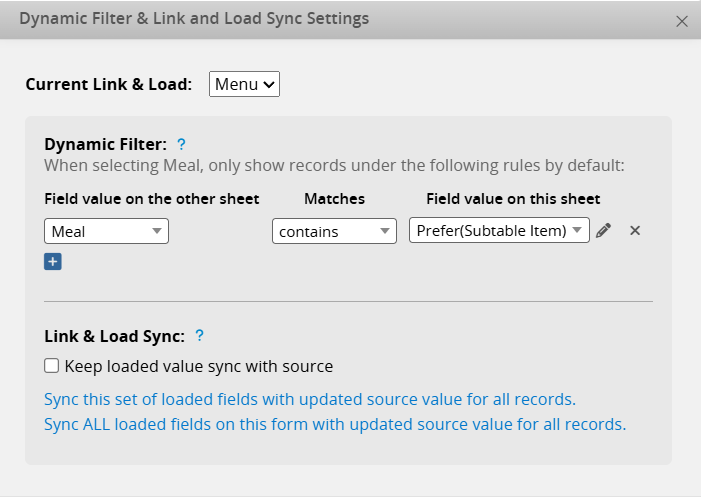701x497 pixels.
Task: Expand the Prefer(Subtable Item) dropdown
Action: pyautogui.click(x=499, y=232)
